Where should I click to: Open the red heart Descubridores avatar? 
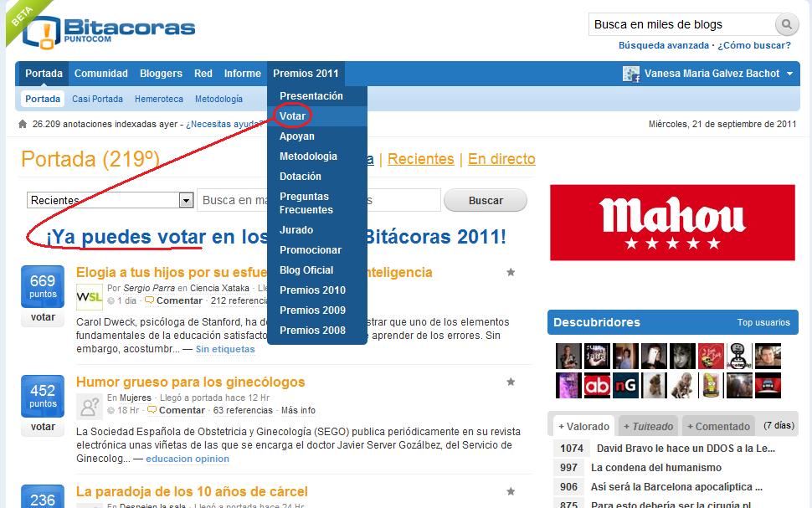pos(711,357)
